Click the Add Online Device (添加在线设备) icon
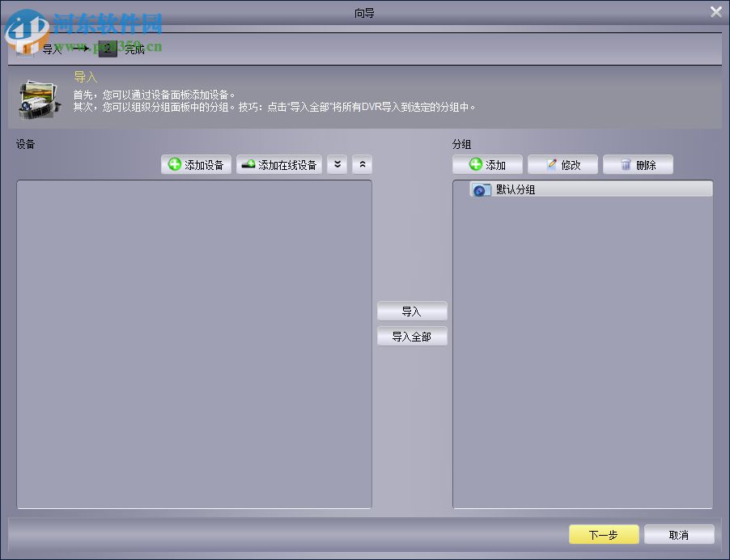This screenshot has width=730, height=560. coord(248,164)
